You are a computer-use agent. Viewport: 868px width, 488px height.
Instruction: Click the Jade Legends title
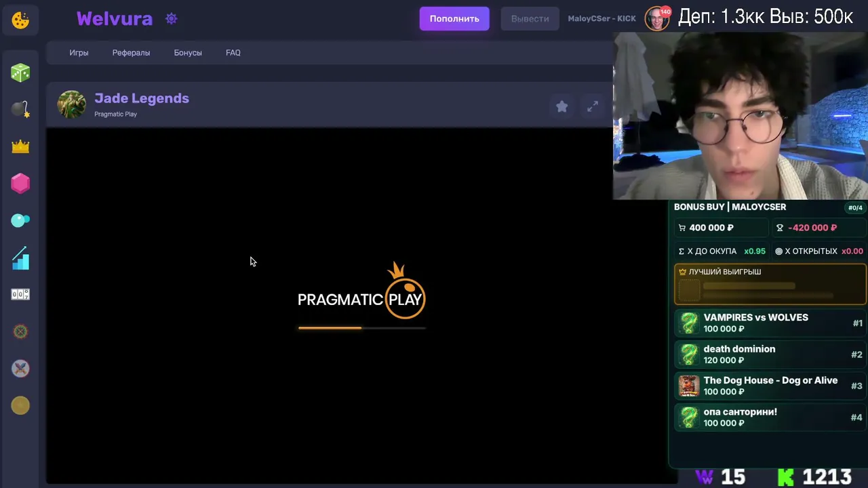142,98
